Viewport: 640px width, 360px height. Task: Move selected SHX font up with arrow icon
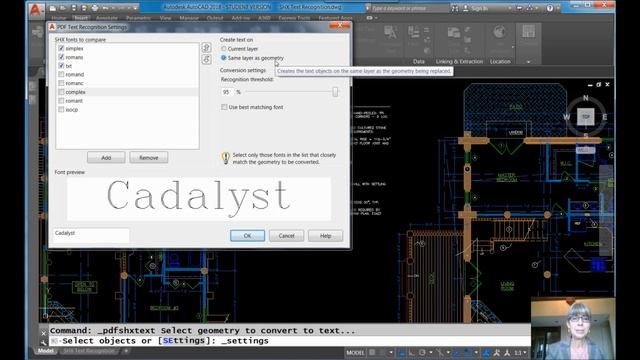(x=206, y=47)
